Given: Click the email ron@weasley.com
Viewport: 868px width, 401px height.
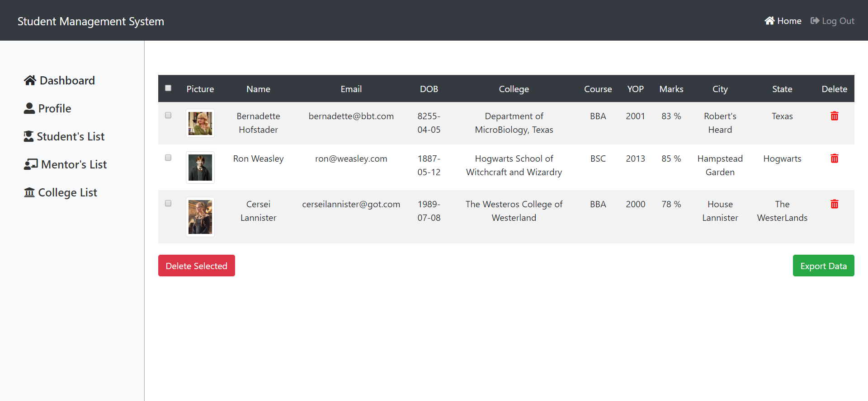Looking at the screenshot, I should [x=351, y=159].
